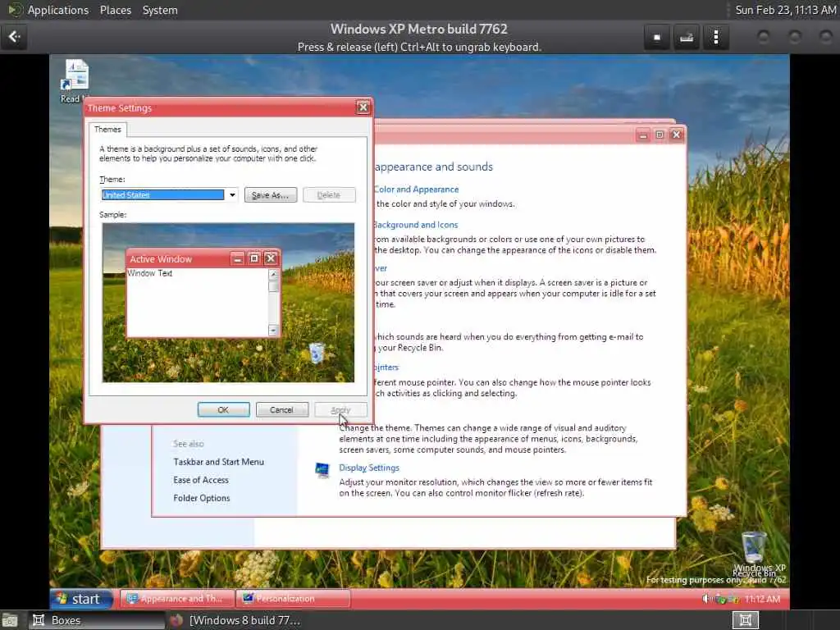Click OK in Theme Settings dialog
The image size is (840, 630).
click(223, 410)
